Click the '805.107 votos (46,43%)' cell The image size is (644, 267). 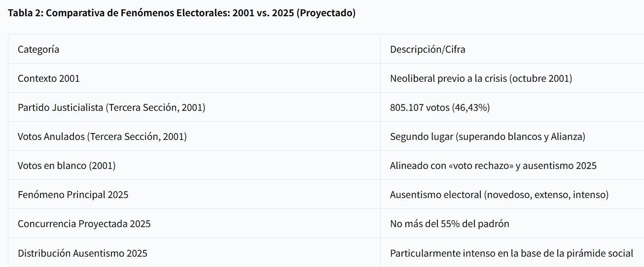[x=512, y=107]
